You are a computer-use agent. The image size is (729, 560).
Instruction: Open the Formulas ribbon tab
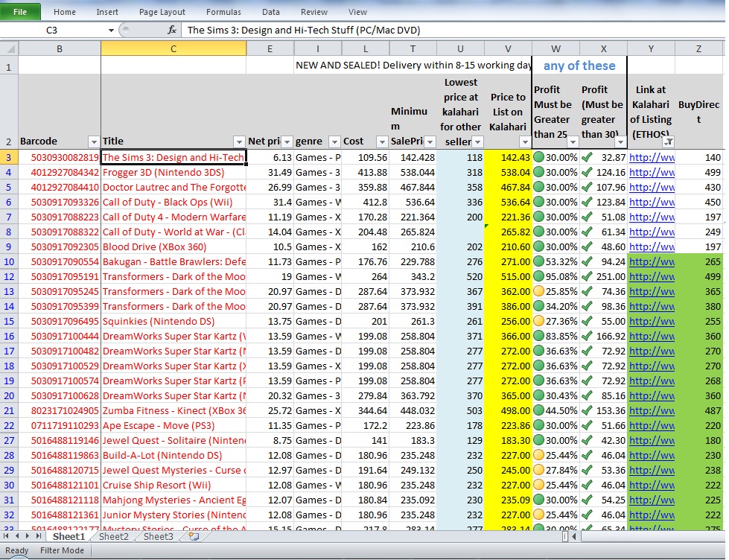(x=223, y=12)
